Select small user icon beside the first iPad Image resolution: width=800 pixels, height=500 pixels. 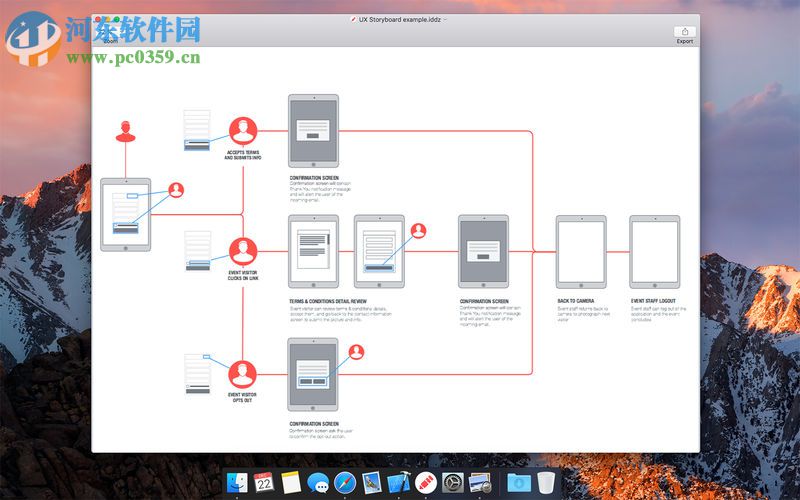(176, 190)
